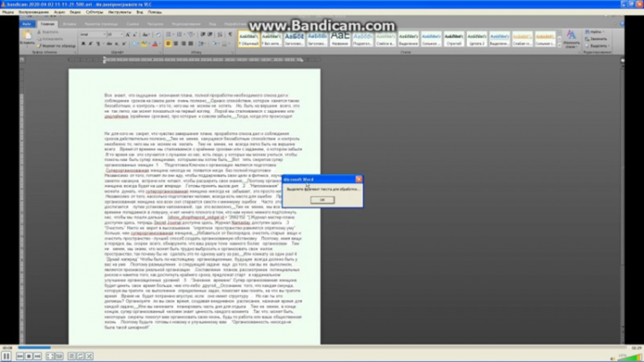Click VLC previous track button
This screenshot has width=644, height=362.
click(20, 357)
